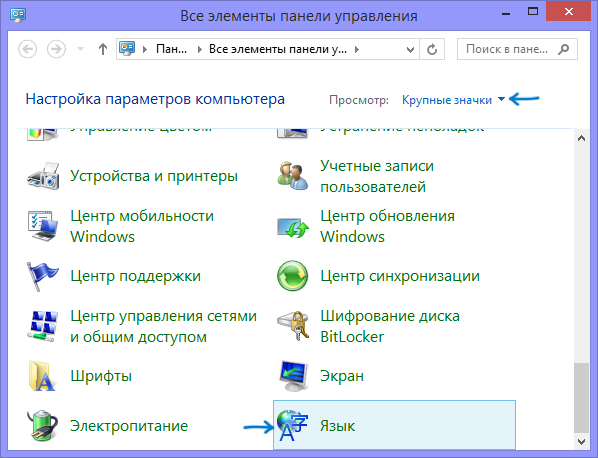Image resolution: width=598 pixels, height=458 pixels.
Task: Open the 'Язык' link
Action: tap(338, 426)
